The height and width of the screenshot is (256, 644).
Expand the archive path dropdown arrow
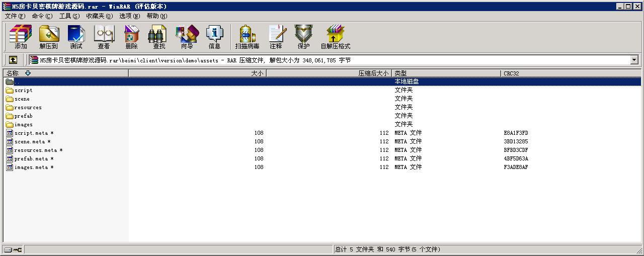[634, 60]
